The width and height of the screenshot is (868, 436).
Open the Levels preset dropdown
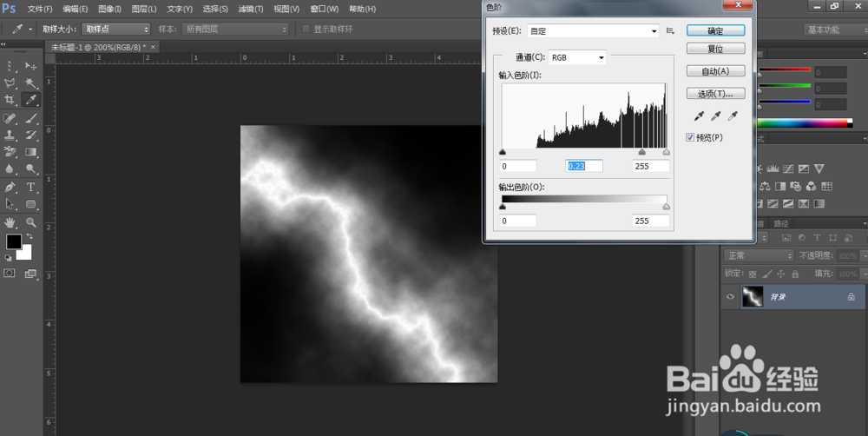point(593,31)
